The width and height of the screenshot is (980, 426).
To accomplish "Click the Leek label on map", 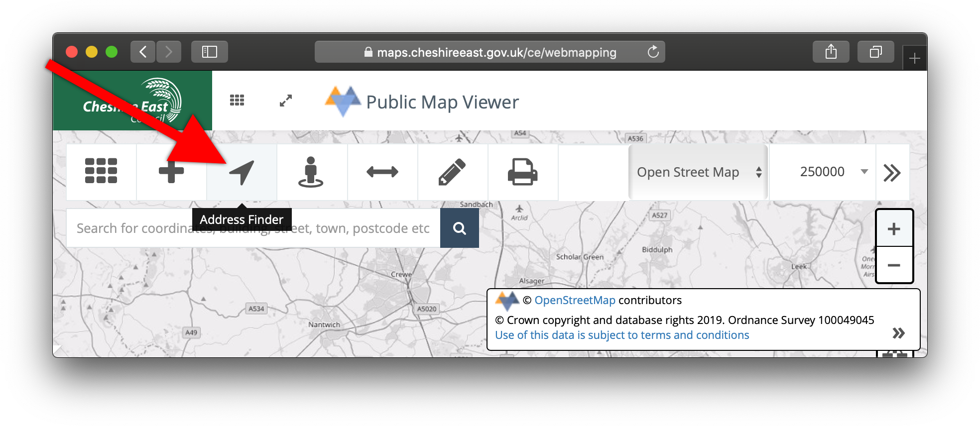I will [799, 267].
